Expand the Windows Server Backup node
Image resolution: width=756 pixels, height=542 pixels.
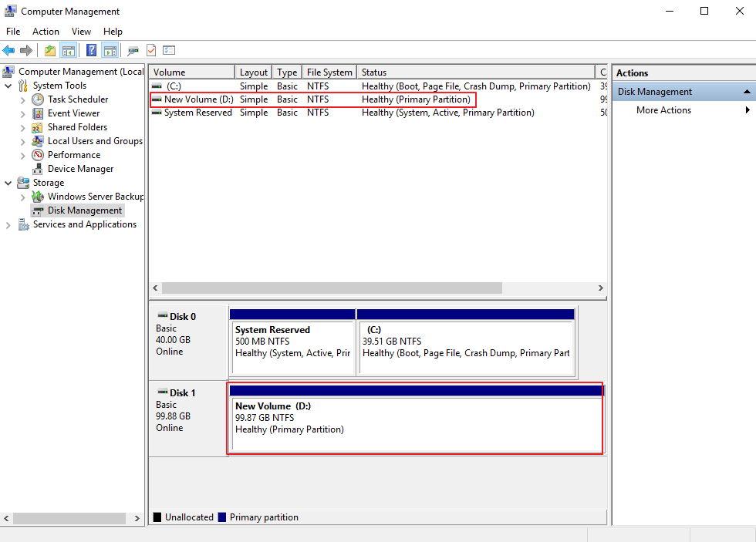pyautogui.click(x=22, y=197)
